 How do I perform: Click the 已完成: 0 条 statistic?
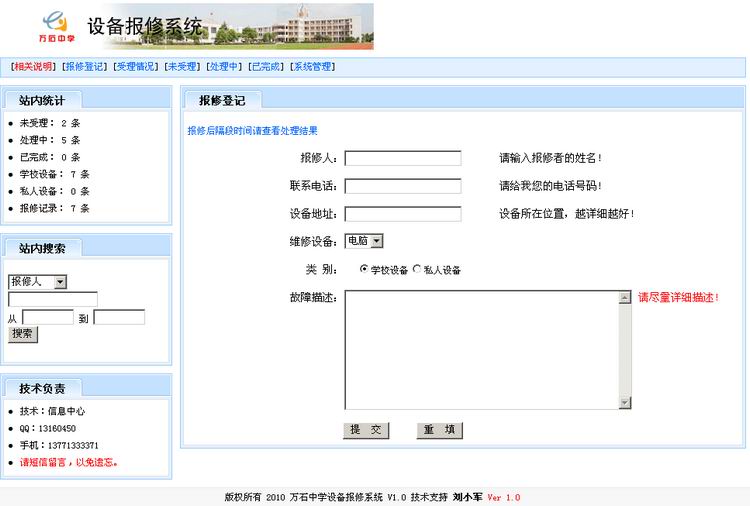50,157
